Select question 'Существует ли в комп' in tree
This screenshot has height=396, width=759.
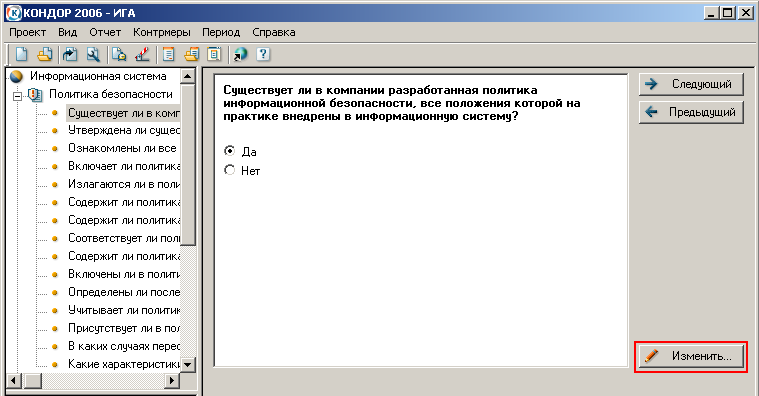(123, 113)
